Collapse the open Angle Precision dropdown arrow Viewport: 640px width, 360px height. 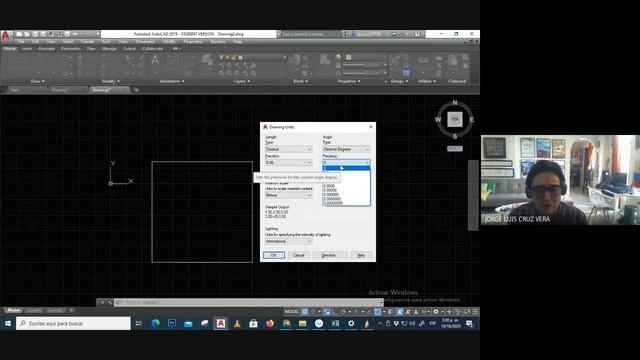pyautogui.click(x=367, y=163)
